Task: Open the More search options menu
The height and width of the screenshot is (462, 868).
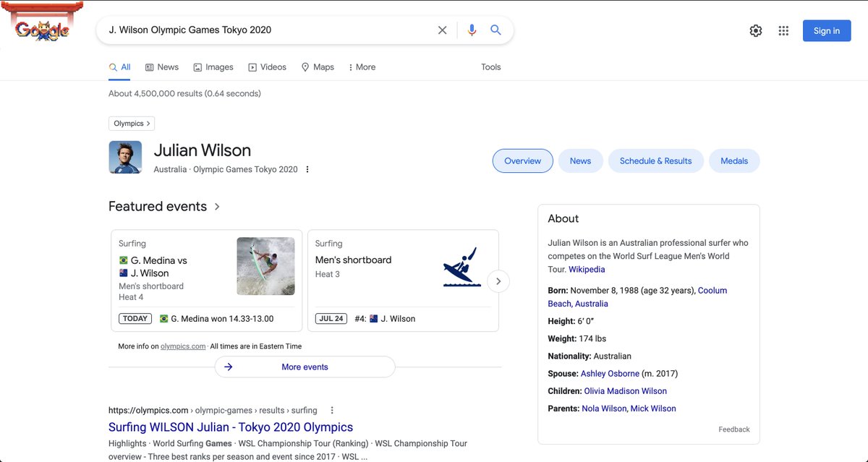Action: 362,67
